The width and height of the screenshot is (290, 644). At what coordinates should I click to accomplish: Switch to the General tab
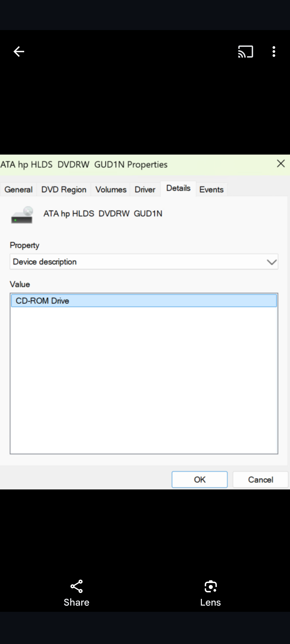click(19, 190)
